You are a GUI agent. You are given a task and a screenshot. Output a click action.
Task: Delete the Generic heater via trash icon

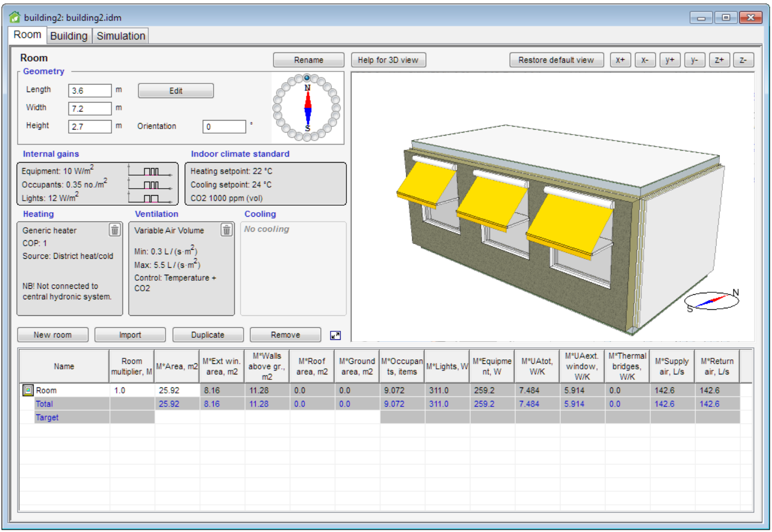pyautogui.click(x=115, y=230)
